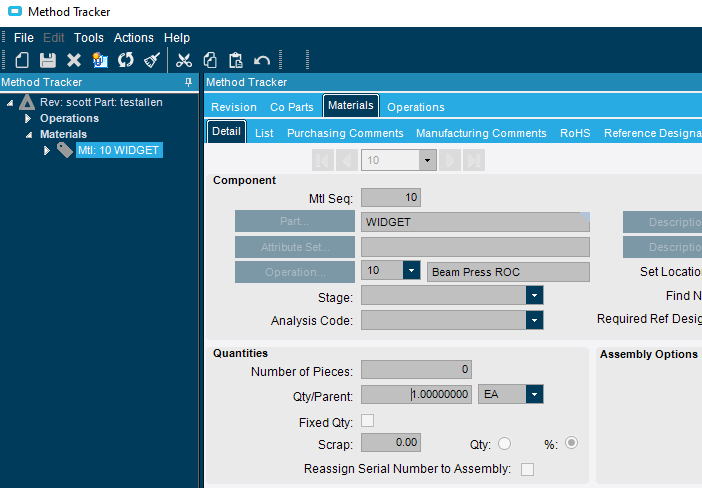
Task: Switch to the Co Parts tab
Action: pos(291,107)
